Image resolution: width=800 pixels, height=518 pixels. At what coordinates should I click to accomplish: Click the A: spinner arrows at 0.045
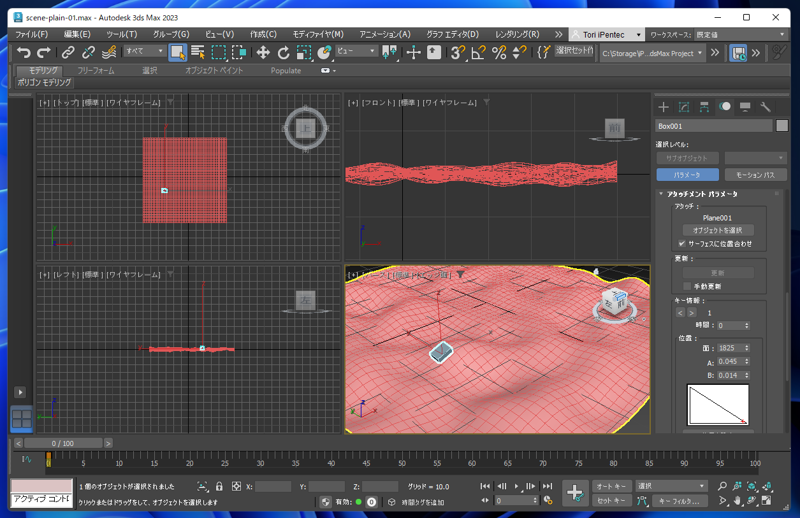[x=746, y=361]
